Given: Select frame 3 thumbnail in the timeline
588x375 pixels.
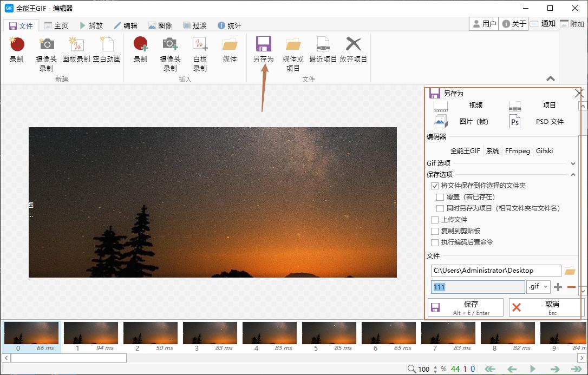Looking at the screenshot, I should pyautogui.click(x=210, y=334).
